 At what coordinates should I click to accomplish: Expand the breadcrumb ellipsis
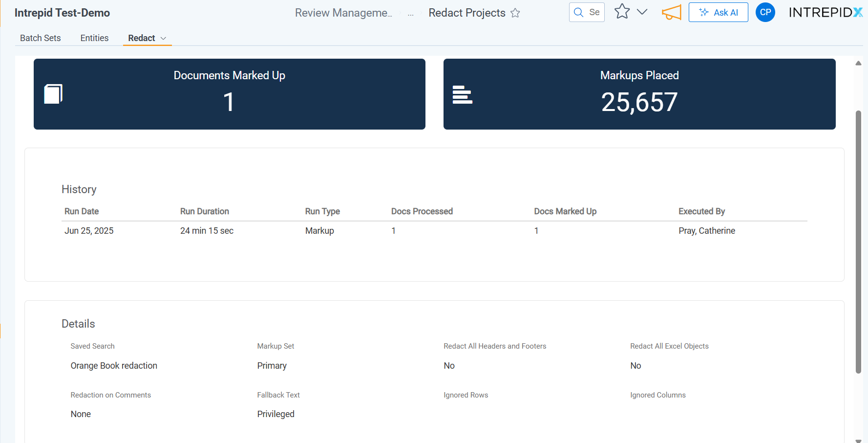[x=410, y=14]
